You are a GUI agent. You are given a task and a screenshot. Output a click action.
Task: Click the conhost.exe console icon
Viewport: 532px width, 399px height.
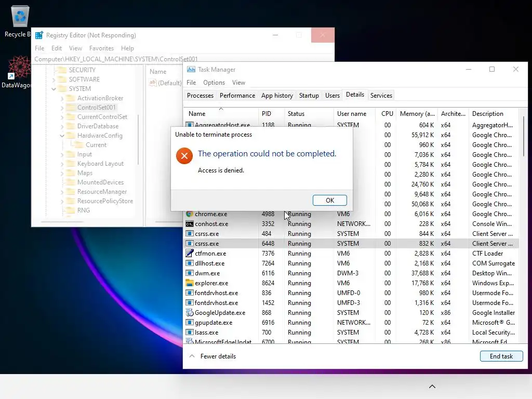click(x=189, y=224)
